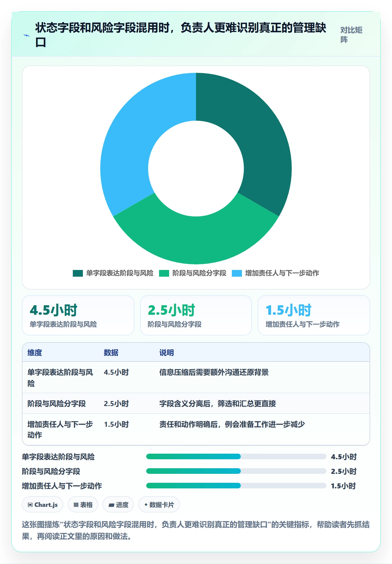Click the square icon in Chart.js tag
The height and width of the screenshot is (564, 392).
click(30, 505)
